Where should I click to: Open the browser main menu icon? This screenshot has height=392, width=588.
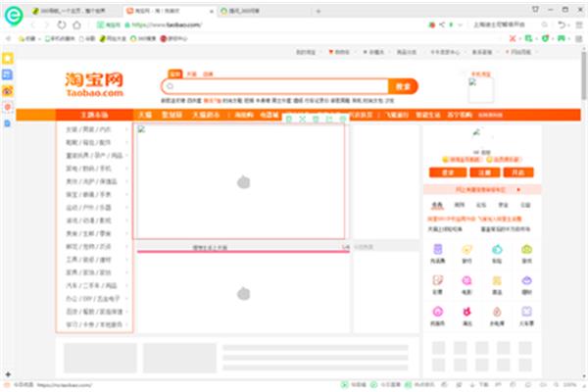[579, 25]
